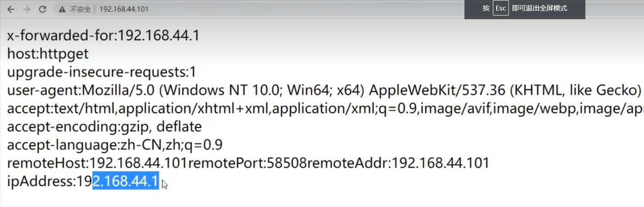
Task: Click the Esc key hint box
Action: [501, 8]
